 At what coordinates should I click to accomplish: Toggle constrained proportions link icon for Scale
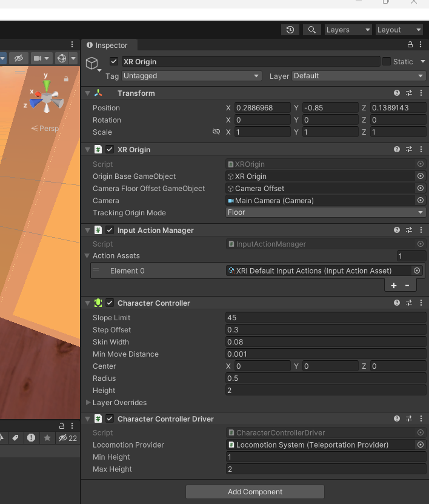(216, 132)
